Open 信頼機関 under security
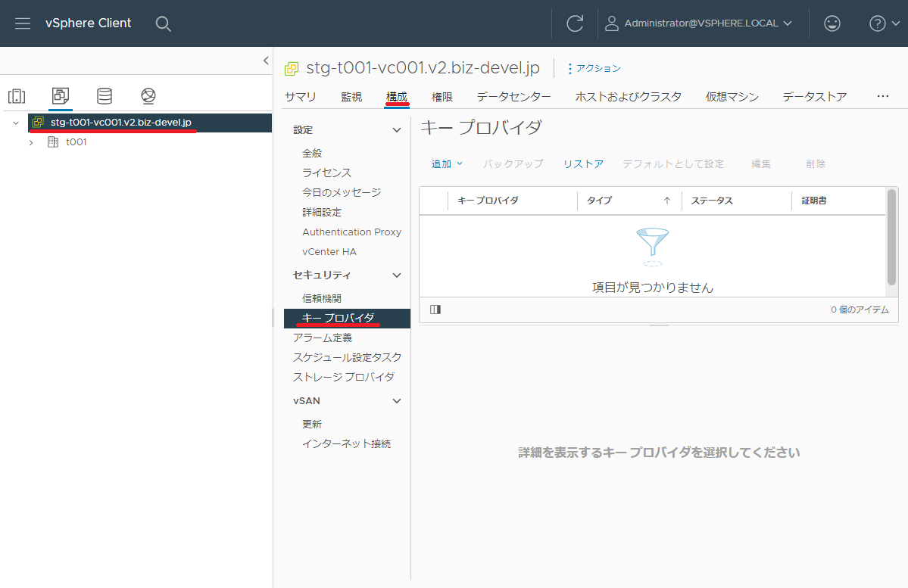 click(x=321, y=298)
